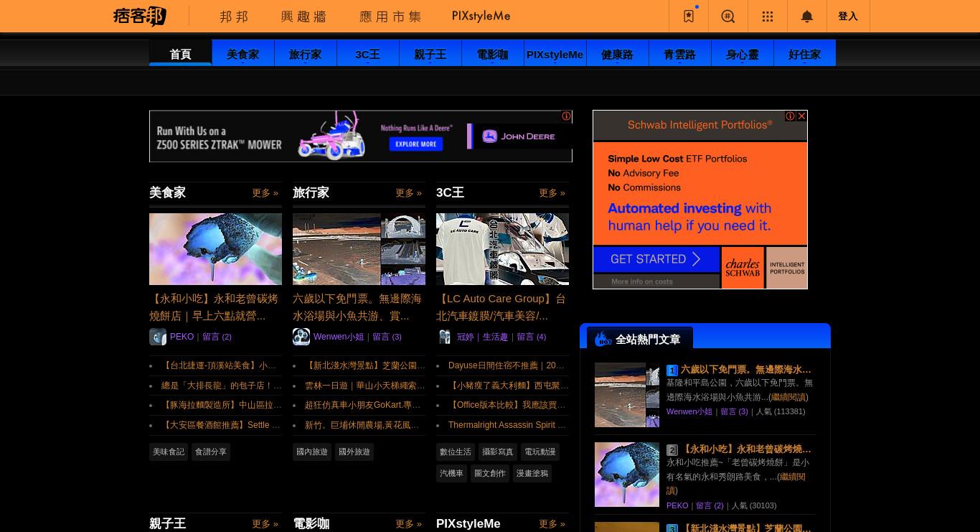Expand 更多 for 電影咖 section
Image resolution: width=980 pixels, height=532 pixels.
[408, 524]
